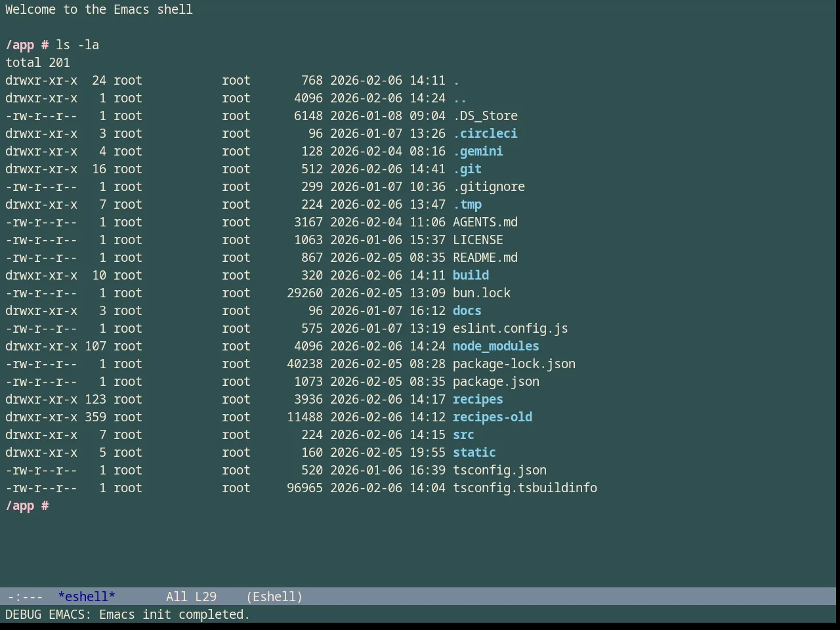
Task: Select tsconfig.tsbuildinfo in the listing
Action: [x=525, y=488]
